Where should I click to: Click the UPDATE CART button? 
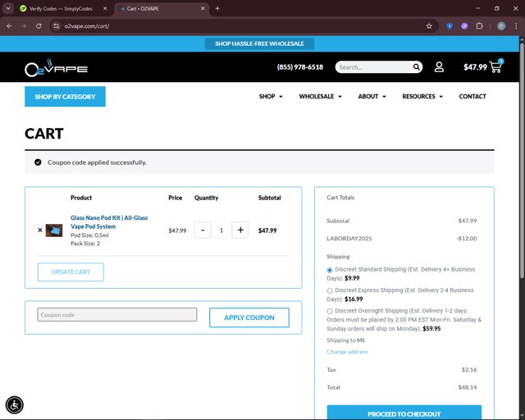pyautogui.click(x=71, y=272)
